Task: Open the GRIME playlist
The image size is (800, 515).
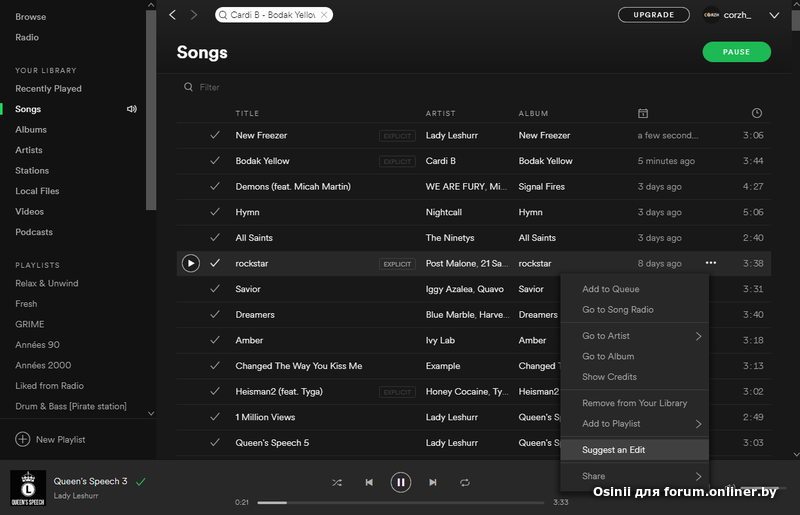Action: (30, 324)
